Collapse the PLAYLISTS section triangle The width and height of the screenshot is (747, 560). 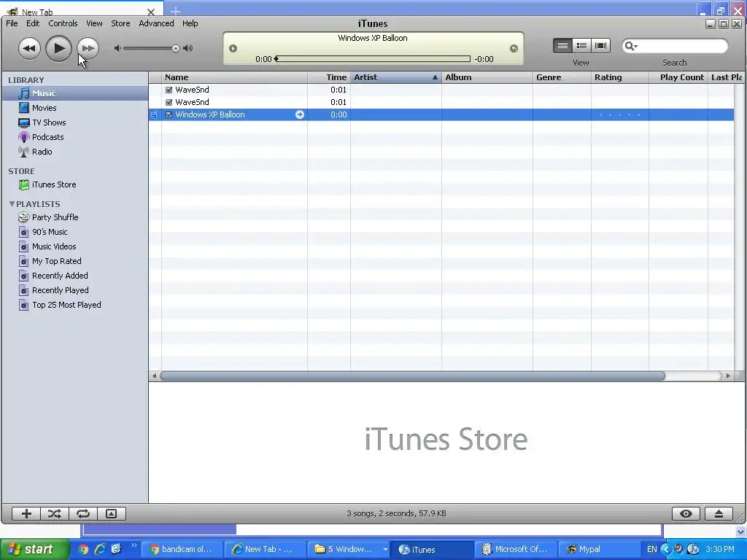12,204
